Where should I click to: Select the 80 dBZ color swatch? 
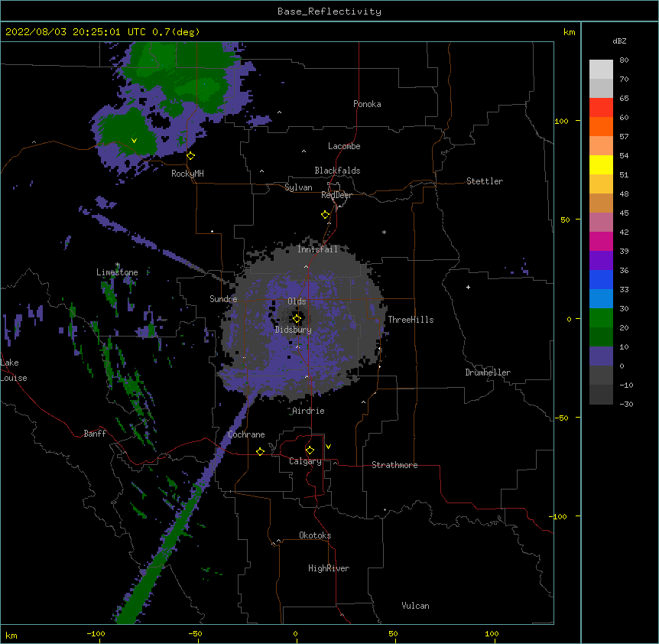(x=601, y=70)
